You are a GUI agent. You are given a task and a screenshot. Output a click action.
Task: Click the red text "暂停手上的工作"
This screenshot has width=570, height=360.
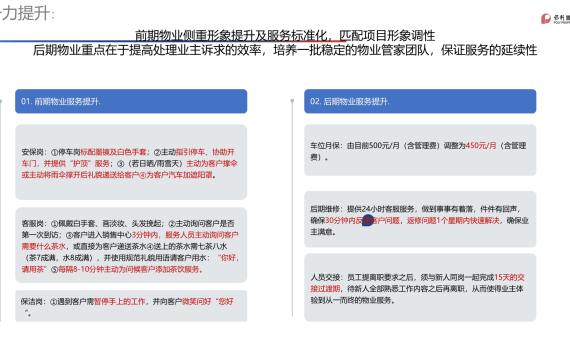[120, 301]
